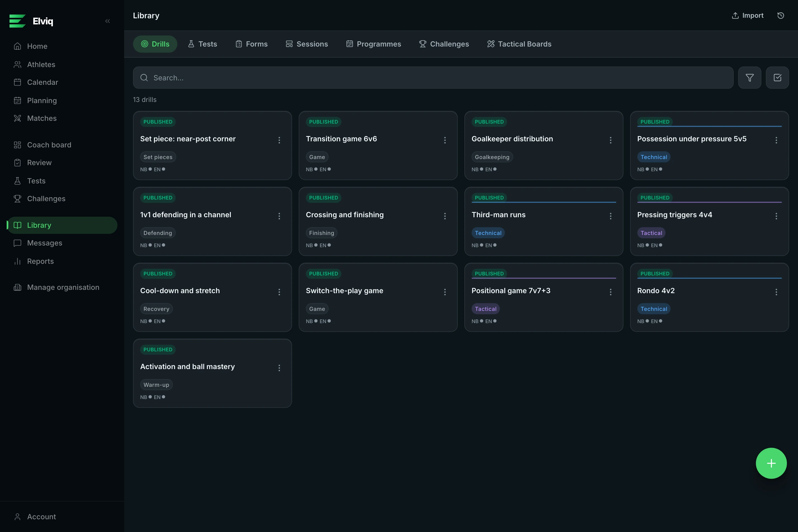Switch to the Tactical Boards tab
This screenshot has height=532, width=798.
tap(520, 44)
